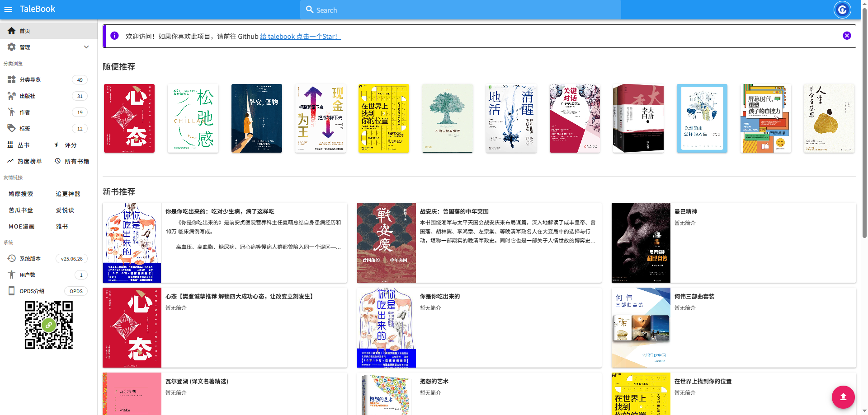
Task: Click the gear icon beside 管理
Action: [x=11, y=47]
